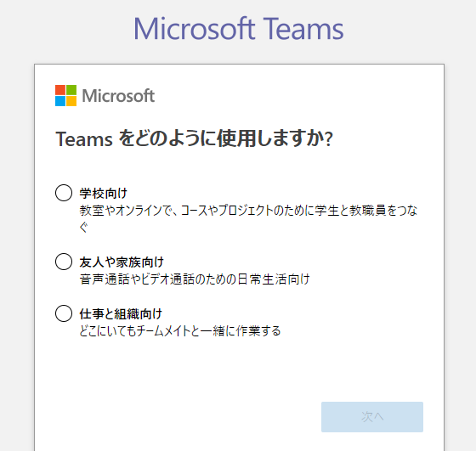Click the Teams をどのように使用しますか? heading

coord(195,138)
